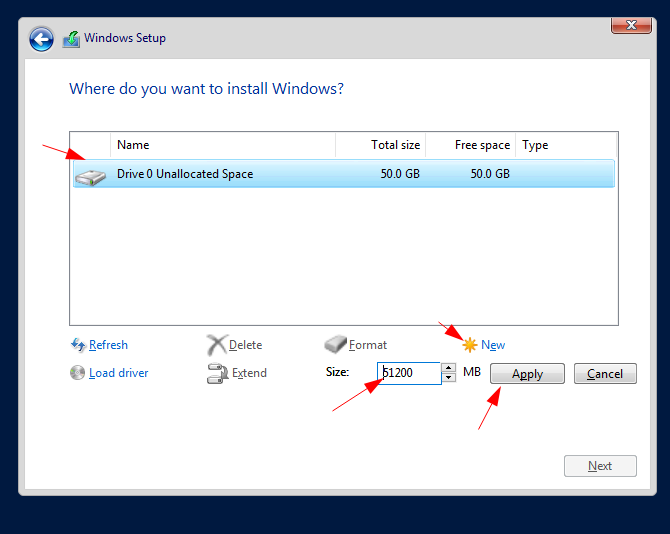Viewport: 670px width, 534px height.
Task: Click the Next button
Action: 600,466
